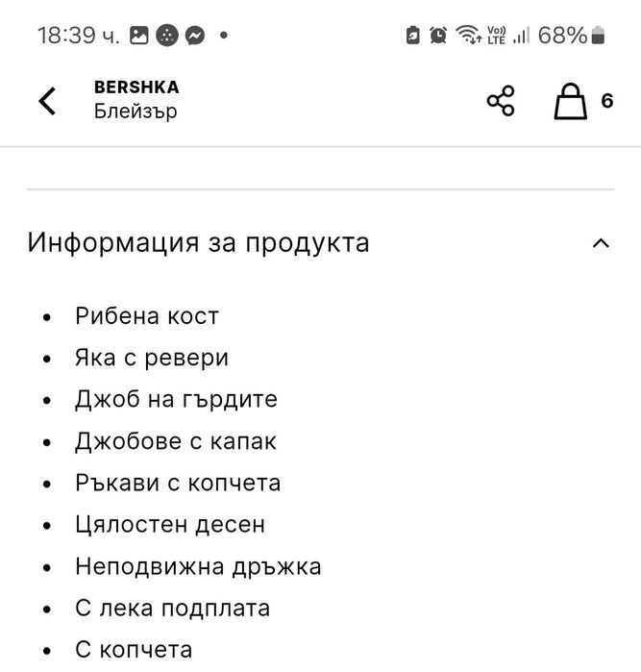Image resolution: width=641 pixels, height=672 pixels.
Task: Tap the alarm clock status icon
Action: 438,37
